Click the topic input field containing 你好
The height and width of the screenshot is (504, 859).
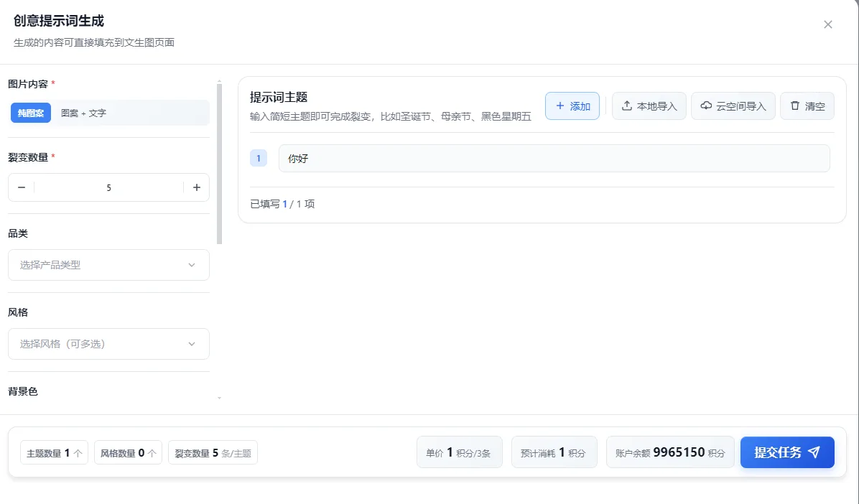point(554,159)
